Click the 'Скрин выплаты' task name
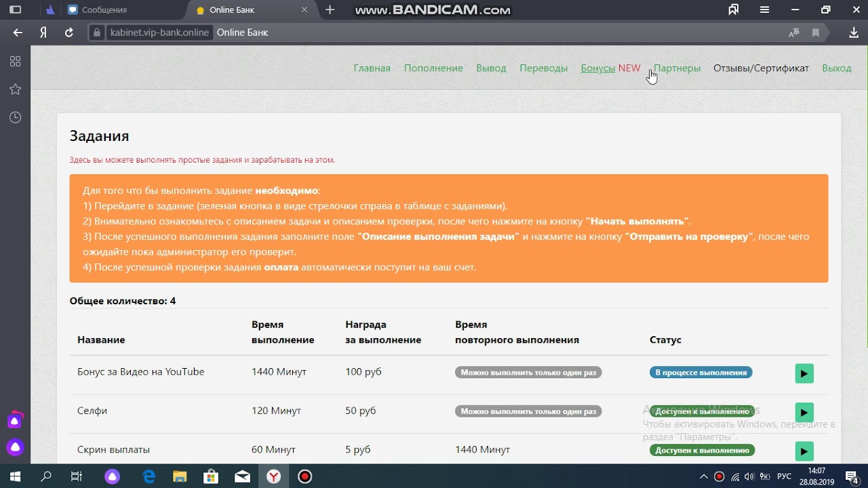Screen dimensions: 868x488 tap(113, 449)
